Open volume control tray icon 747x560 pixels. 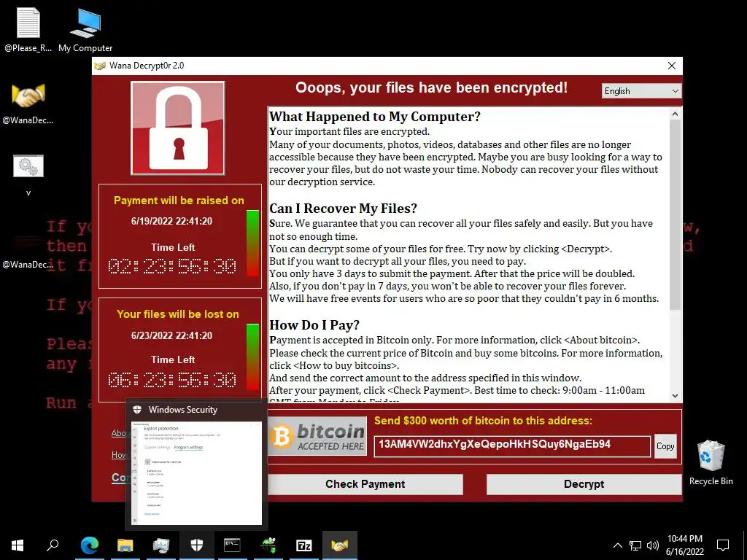pyautogui.click(x=653, y=545)
